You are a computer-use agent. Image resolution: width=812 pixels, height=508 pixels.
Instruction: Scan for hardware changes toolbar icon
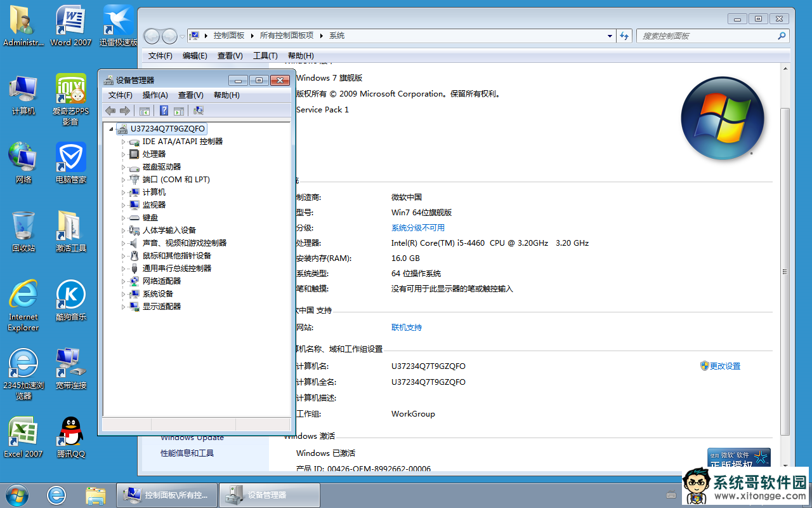(x=199, y=110)
